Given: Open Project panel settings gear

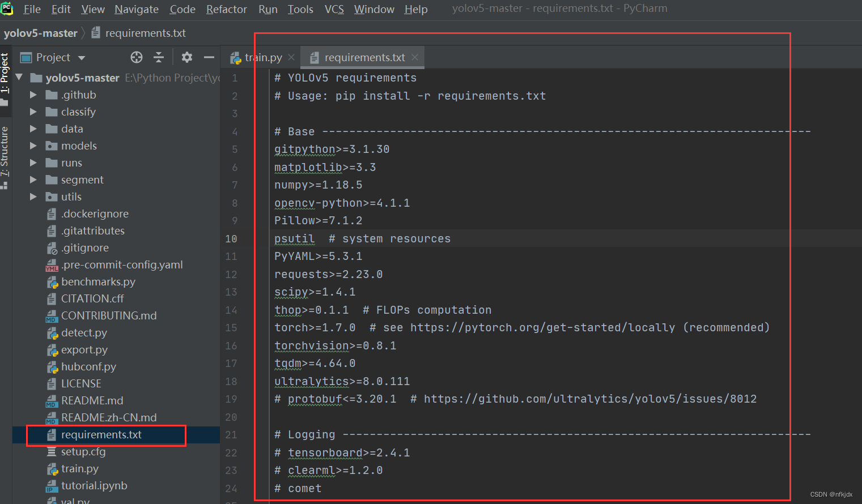Looking at the screenshot, I should [x=187, y=57].
